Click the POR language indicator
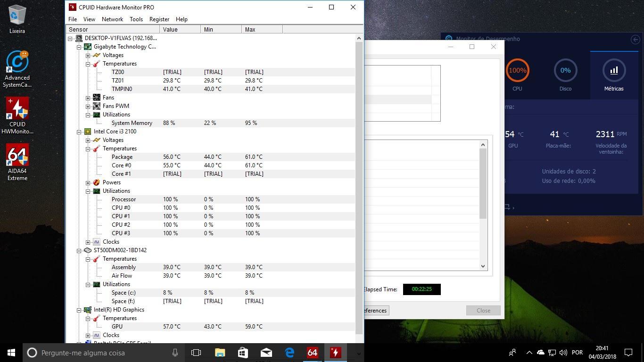Image resolution: width=644 pixels, height=362 pixels. coord(577,353)
